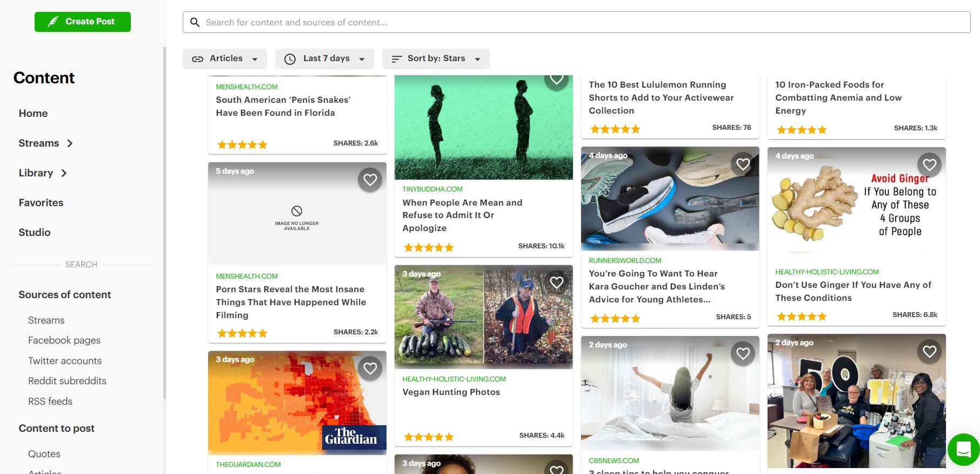
Task: Click HEALTHY-HOLISTIC-LIVING.COM above Vegan Hunting
Action: [454, 379]
